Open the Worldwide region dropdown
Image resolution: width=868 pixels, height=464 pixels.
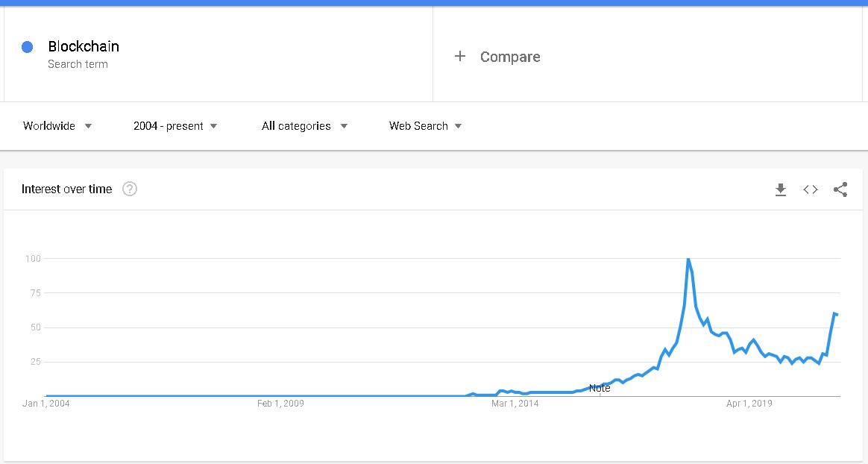point(57,126)
